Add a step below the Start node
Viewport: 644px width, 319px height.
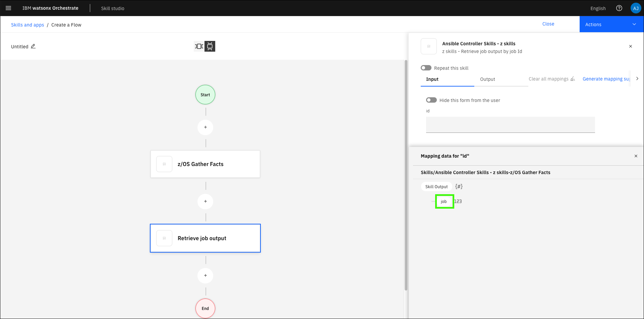pos(205,127)
